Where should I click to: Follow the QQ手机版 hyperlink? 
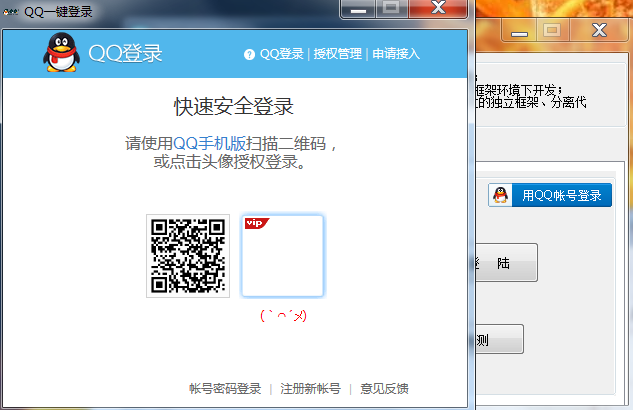pos(203,143)
